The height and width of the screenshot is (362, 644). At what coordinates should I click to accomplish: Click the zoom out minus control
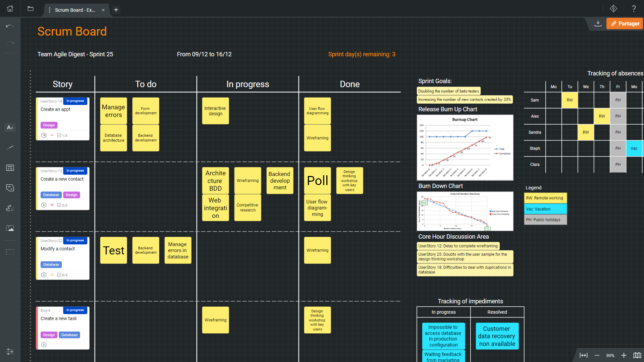click(x=597, y=355)
